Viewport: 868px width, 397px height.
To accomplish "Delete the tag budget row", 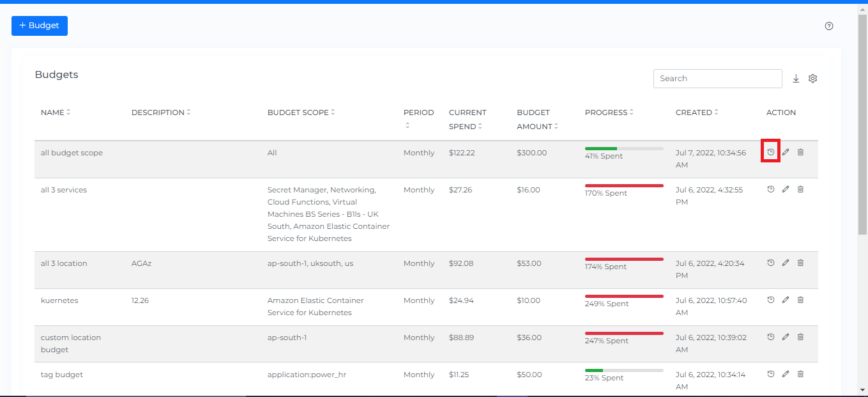I will [x=800, y=374].
